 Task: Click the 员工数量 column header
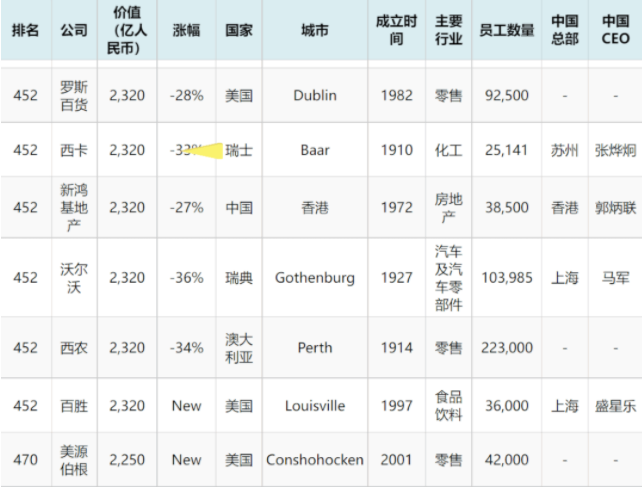(507, 30)
